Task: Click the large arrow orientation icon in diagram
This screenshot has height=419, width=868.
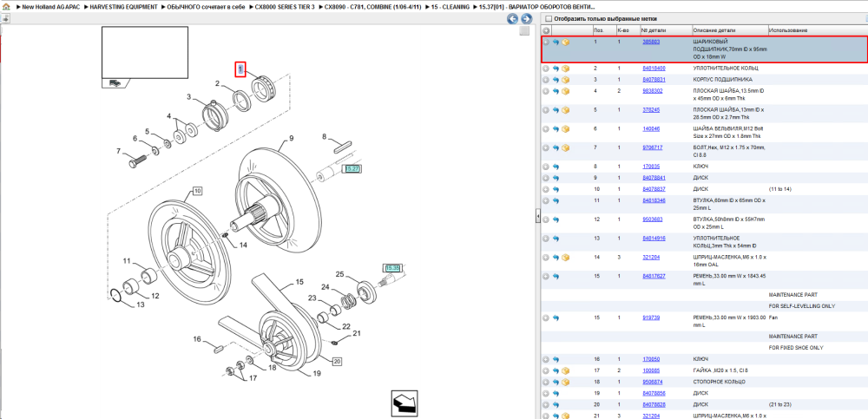Action: [404, 403]
